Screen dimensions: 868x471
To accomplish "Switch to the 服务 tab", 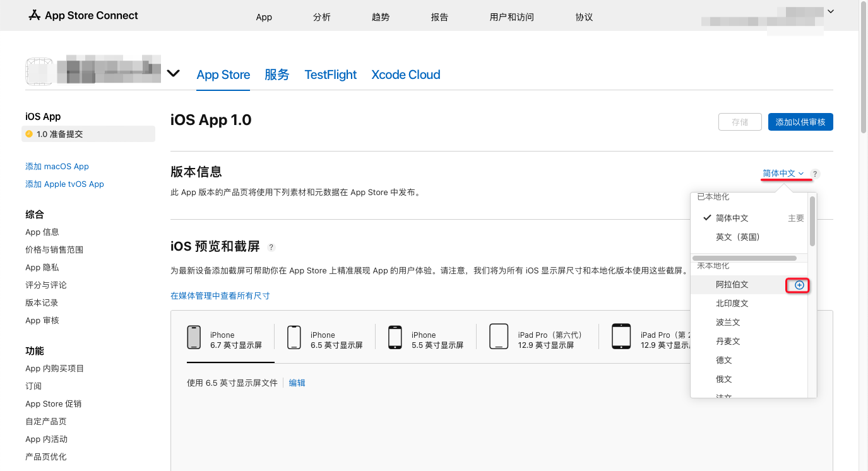I will pyautogui.click(x=277, y=75).
